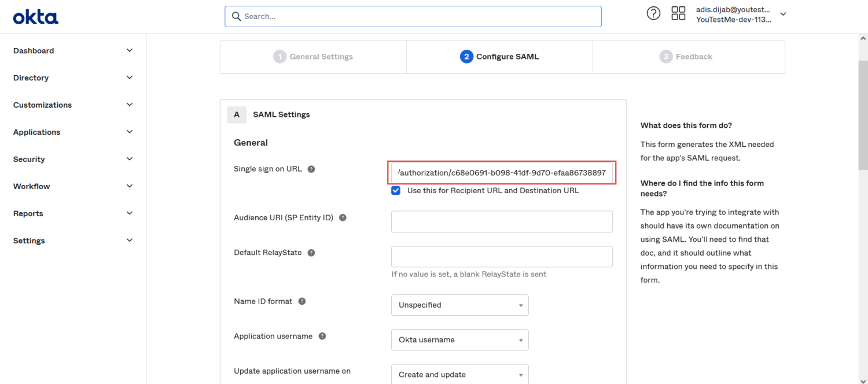Expand the account chevron next to YouTestMe-dev
This screenshot has width=868, height=384.
click(x=782, y=13)
